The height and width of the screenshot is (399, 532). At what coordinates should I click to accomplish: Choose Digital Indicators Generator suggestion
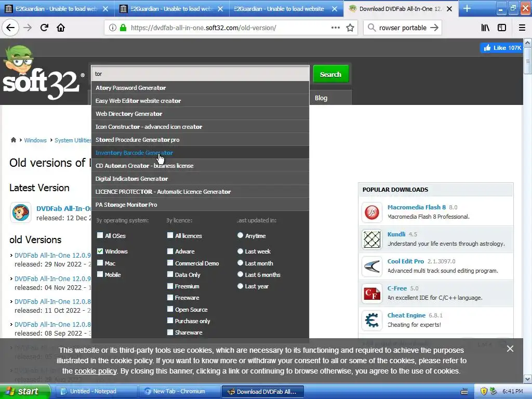pyautogui.click(x=200, y=179)
